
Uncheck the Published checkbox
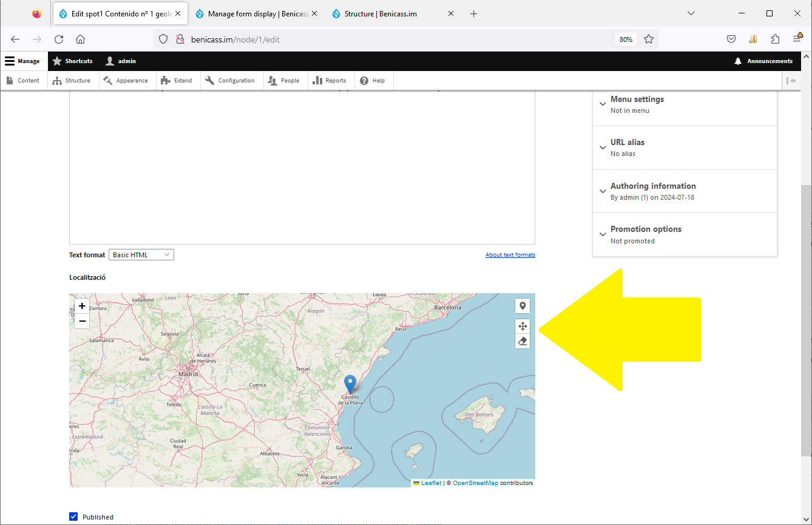73,517
